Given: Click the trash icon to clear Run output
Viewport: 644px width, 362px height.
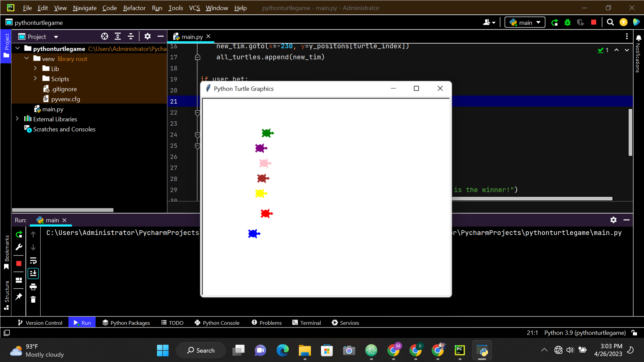Looking at the screenshot, I should 33,300.
